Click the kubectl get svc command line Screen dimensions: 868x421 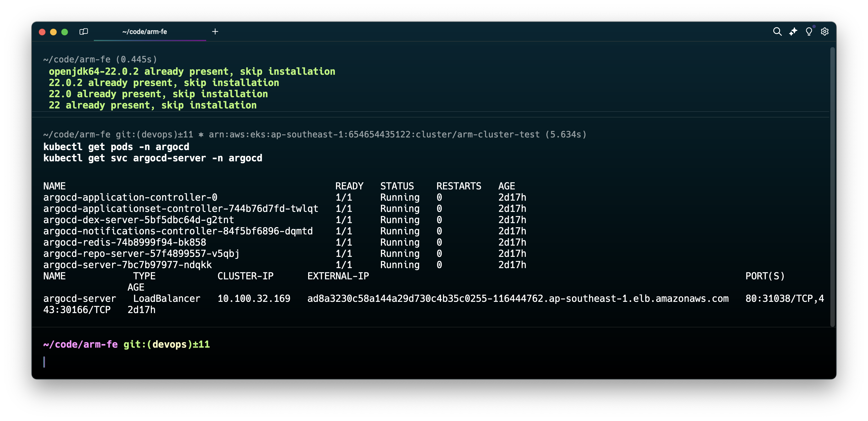153,158
